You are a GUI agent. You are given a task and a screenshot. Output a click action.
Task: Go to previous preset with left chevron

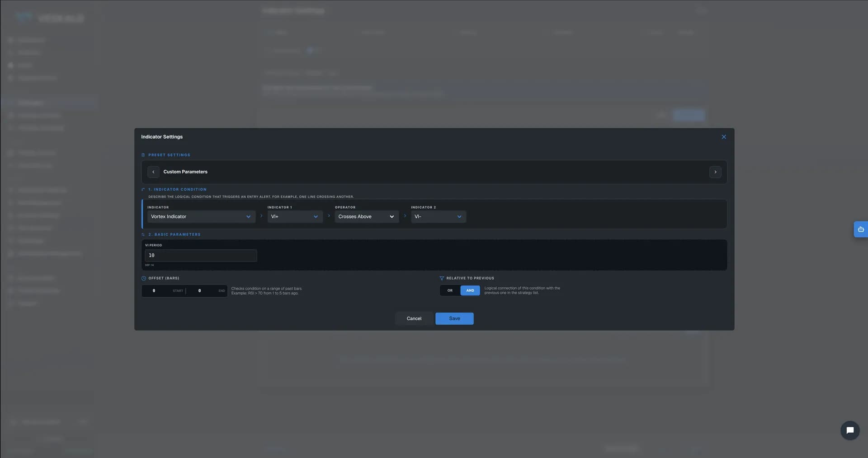[153, 172]
